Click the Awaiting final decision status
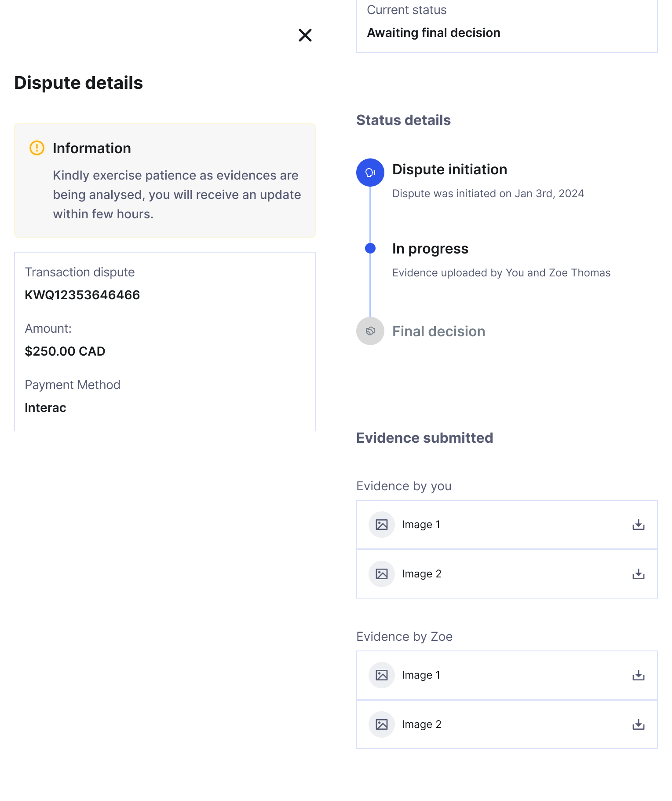 pos(434,33)
